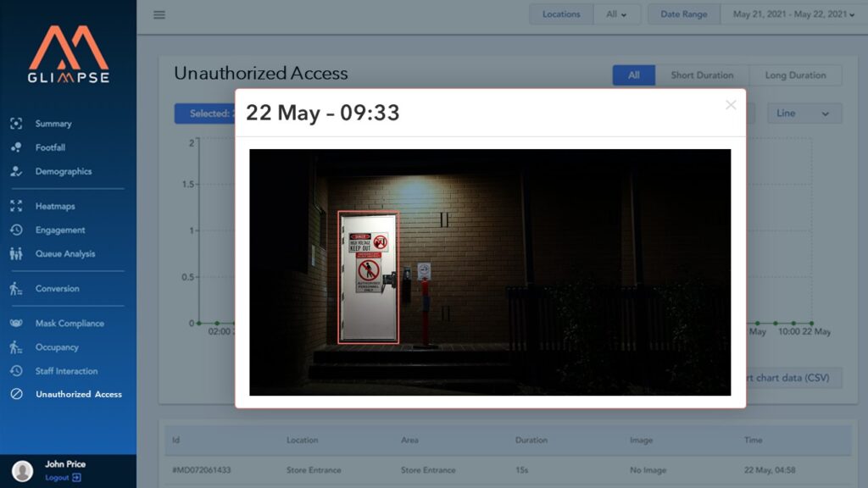Click the Summary icon in sidebar
868x488 pixels.
click(x=16, y=124)
